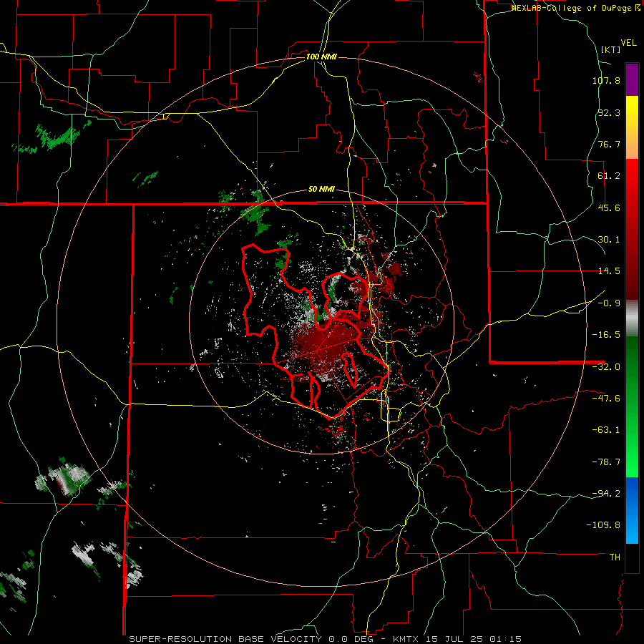
Task: Select the red segment of velocity color bar
Action: click(632, 229)
